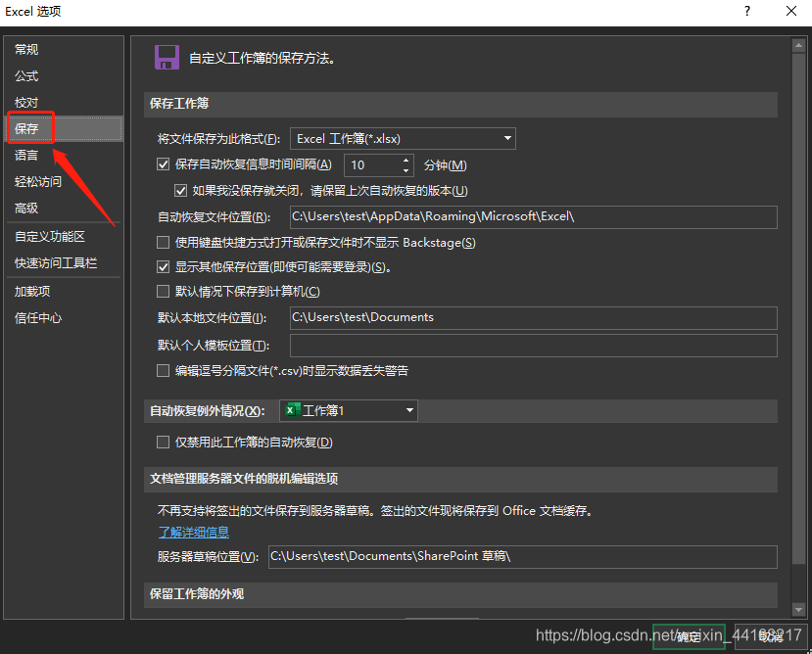Viewport: 812px width, 654px height.
Task: Enable csv data loss warning checkbox
Action: click(x=164, y=371)
